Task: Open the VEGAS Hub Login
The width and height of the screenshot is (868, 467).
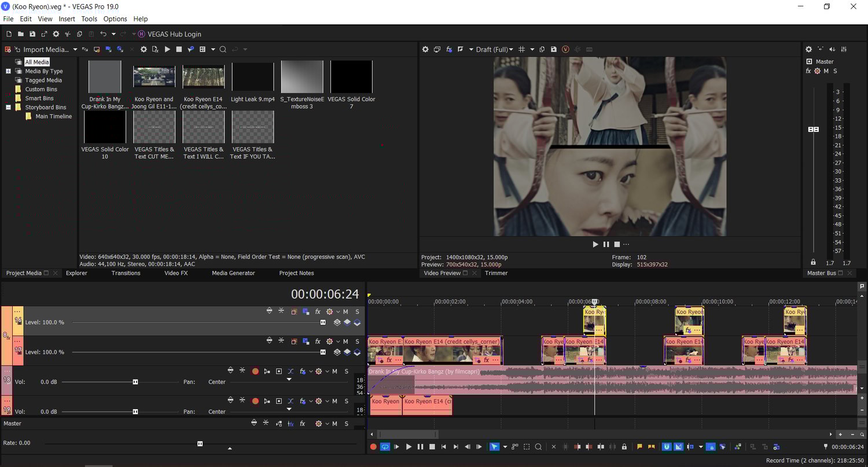Action: tap(170, 34)
